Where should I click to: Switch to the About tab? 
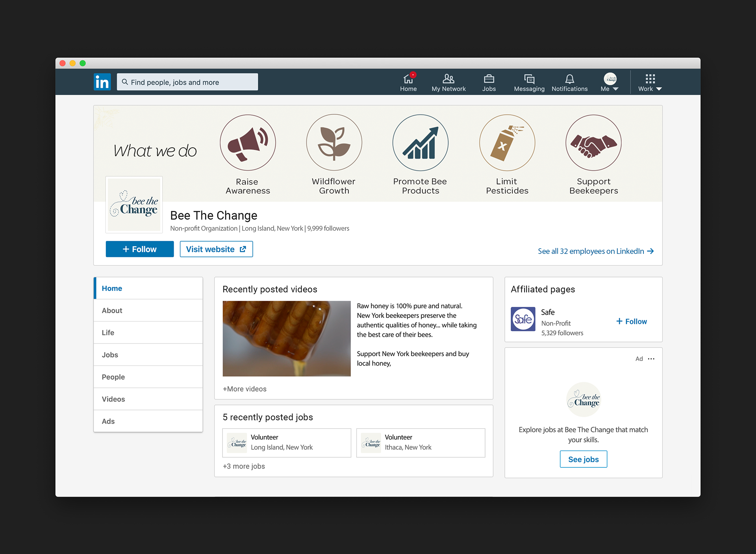click(112, 310)
